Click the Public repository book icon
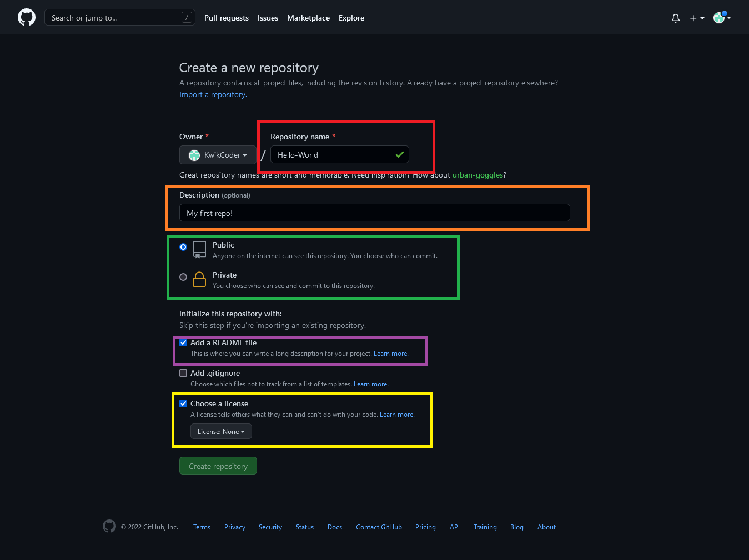The height and width of the screenshot is (560, 749). click(199, 249)
